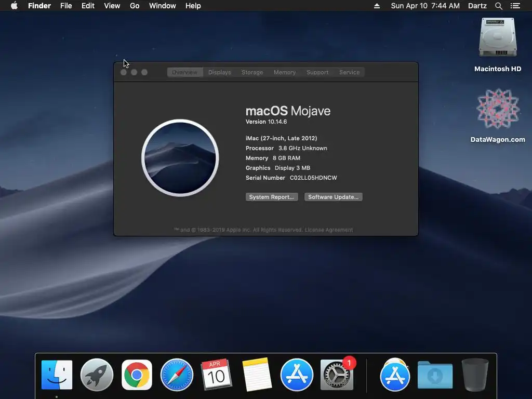
Task: Close the About This Mac window
Action: pos(124,72)
